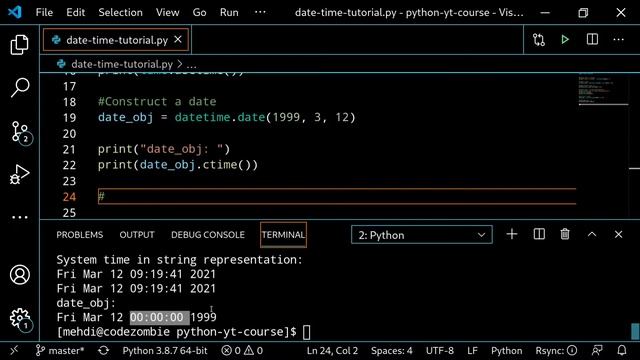Split the terminal panel
Image resolution: width=640 pixels, height=360 pixels.
539,234
